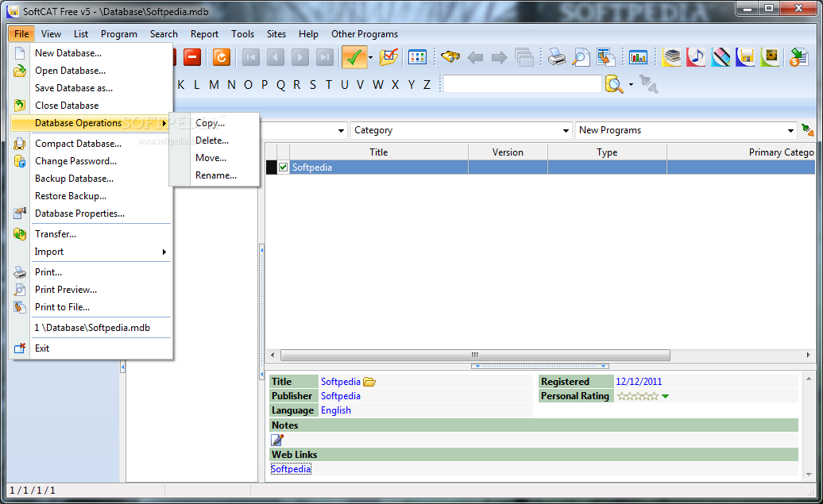
Task: Click the stacked books program icon
Action: [671, 56]
